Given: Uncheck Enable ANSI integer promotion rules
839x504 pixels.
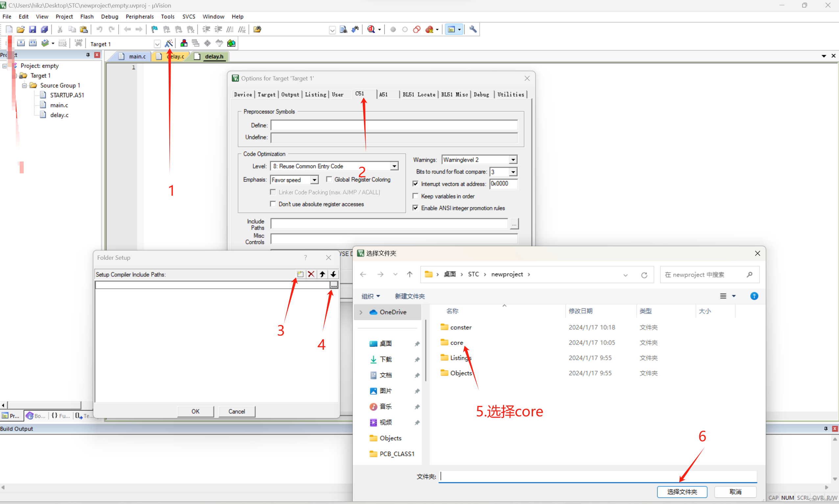Looking at the screenshot, I should [416, 208].
